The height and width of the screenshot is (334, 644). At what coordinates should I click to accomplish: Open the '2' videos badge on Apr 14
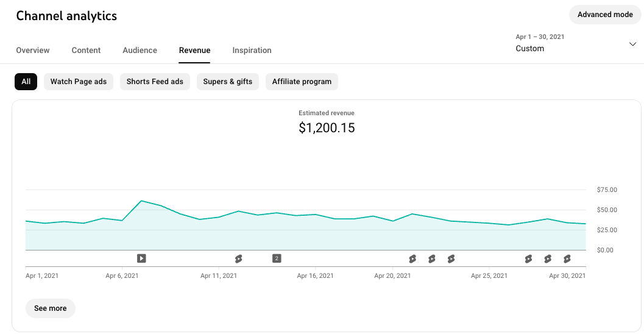[277, 258]
